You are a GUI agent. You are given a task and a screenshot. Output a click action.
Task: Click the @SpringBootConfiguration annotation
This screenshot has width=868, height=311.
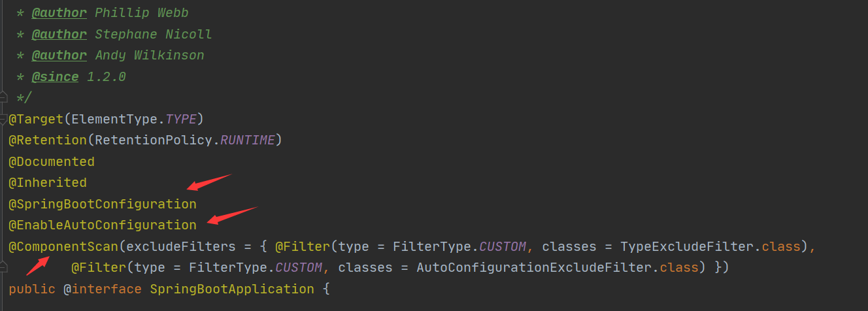102,204
